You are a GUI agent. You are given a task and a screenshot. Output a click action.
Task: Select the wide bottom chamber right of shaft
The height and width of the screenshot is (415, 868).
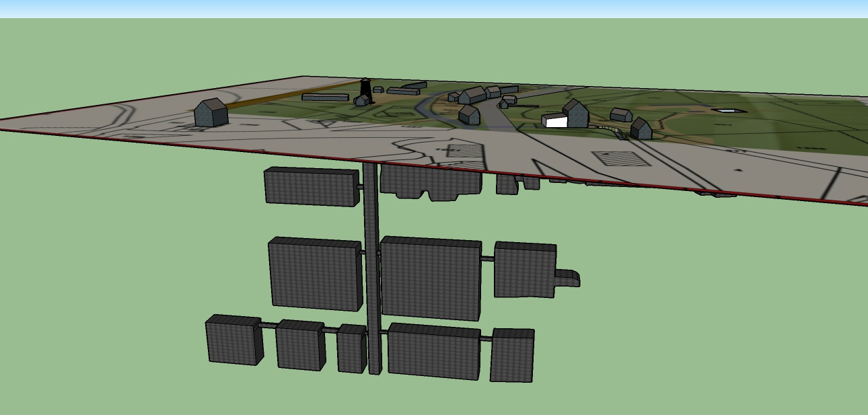coord(434,351)
